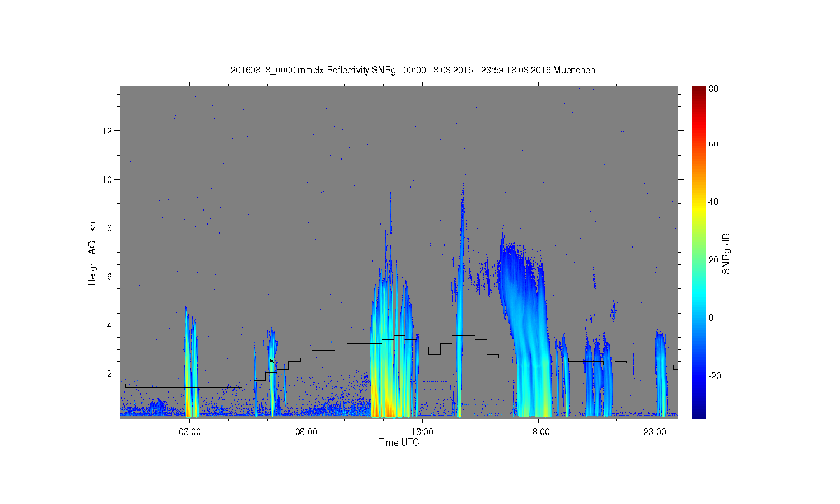Viewport: 840px width, 504px height.
Task: Click the 'Time UTC' x-axis label
Action: tap(399, 442)
